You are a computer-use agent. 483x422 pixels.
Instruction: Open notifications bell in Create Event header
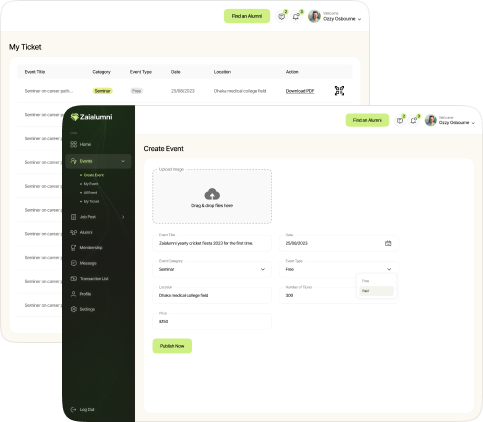click(413, 120)
